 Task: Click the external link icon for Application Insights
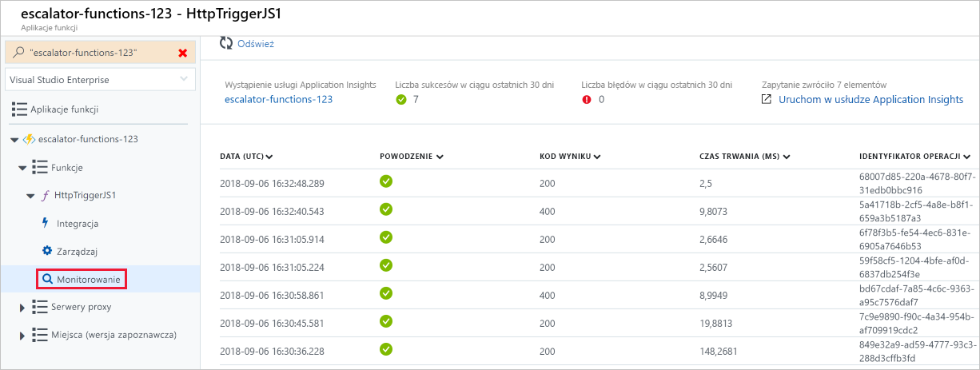coord(766,100)
